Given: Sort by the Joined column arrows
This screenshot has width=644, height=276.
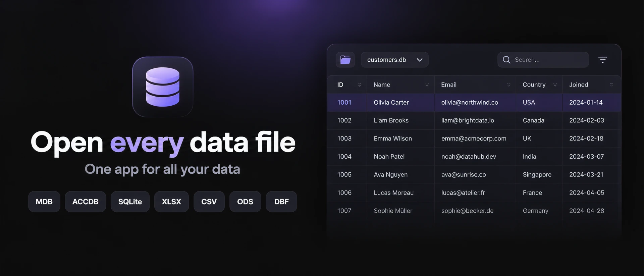Looking at the screenshot, I should tap(611, 85).
